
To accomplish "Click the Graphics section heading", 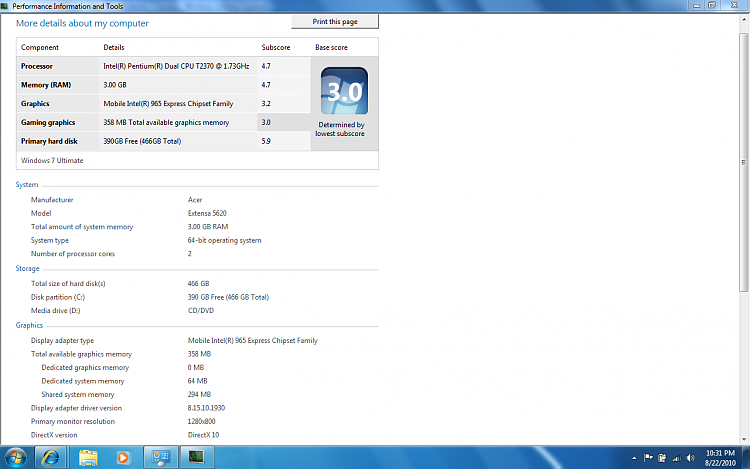I will pyautogui.click(x=29, y=325).
